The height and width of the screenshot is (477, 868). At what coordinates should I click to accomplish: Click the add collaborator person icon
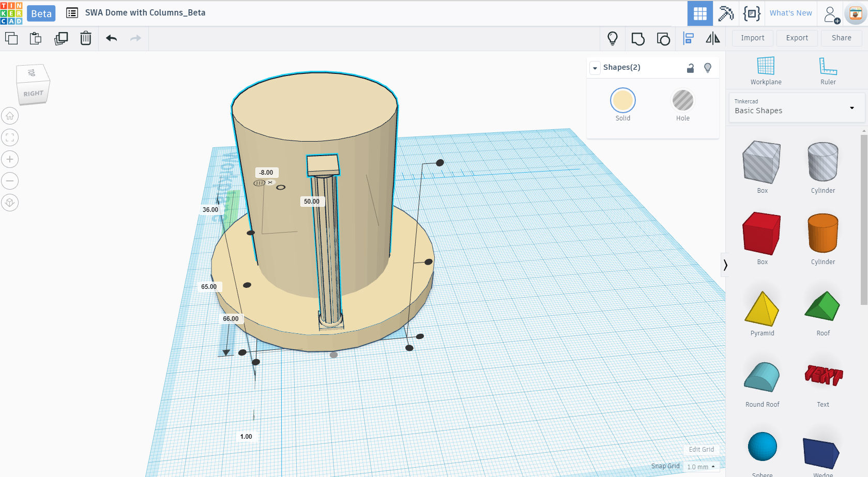tap(831, 14)
